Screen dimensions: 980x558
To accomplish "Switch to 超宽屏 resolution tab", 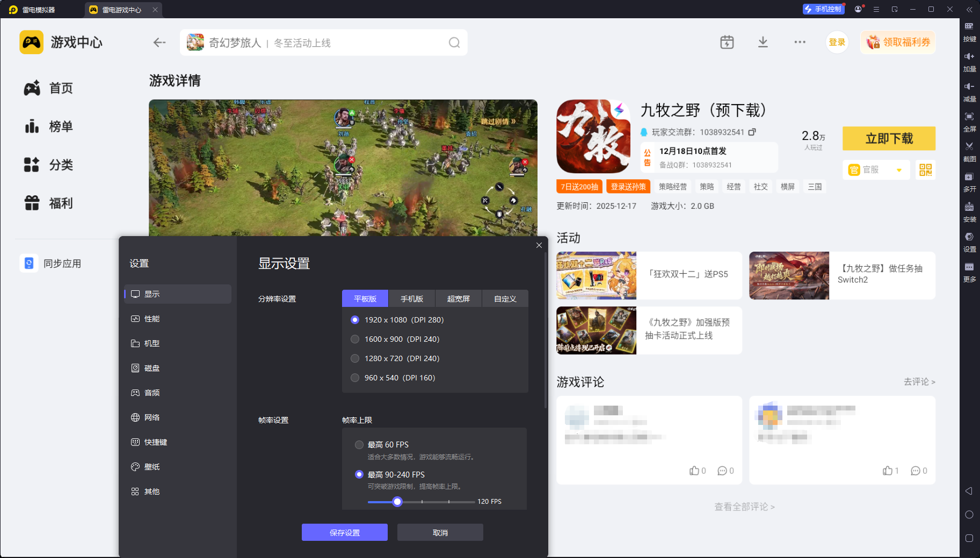I will pyautogui.click(x=459, y=299).
